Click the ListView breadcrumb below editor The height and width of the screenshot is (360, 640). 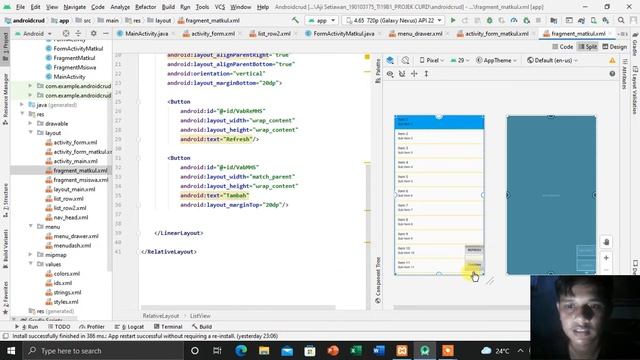pos(200,316)
